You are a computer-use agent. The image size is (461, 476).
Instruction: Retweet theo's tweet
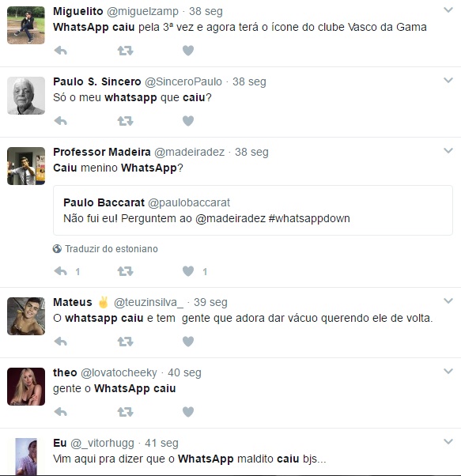tap(126, 412)
